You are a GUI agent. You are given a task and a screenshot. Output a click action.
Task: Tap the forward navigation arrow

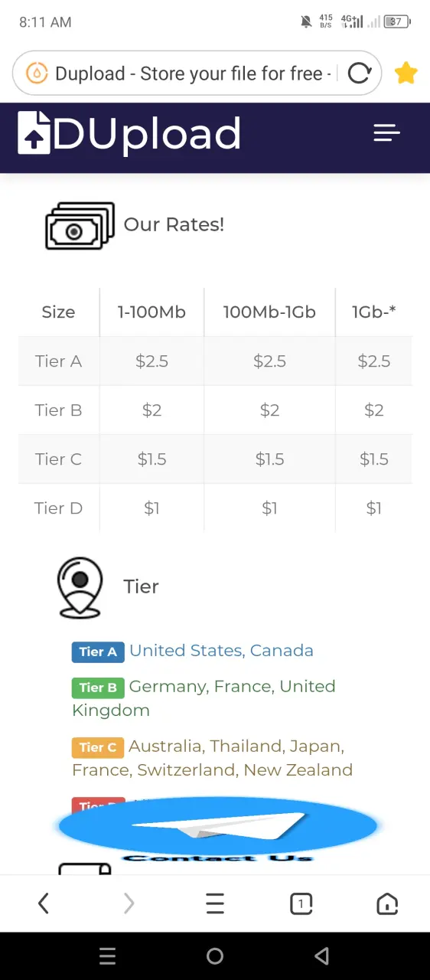[129, 904]
